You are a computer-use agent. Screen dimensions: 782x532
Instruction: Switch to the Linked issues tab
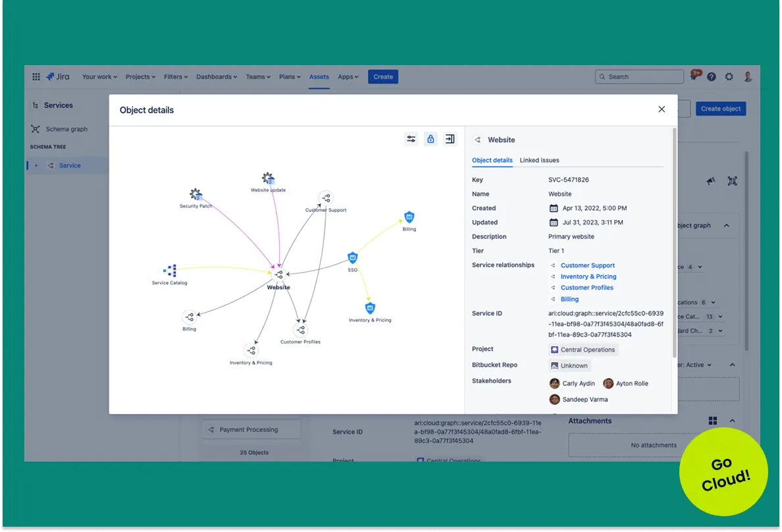[539, 160]
